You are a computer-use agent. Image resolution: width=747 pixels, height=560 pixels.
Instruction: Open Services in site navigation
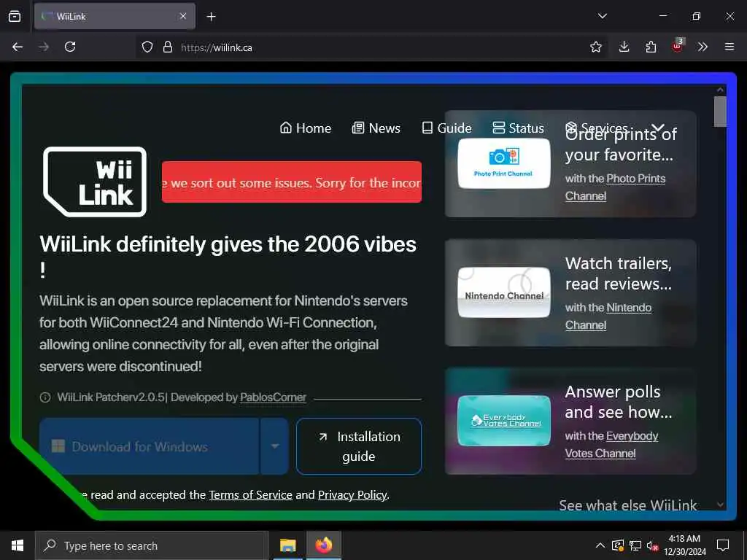pyautogui.click(x=597, y=128)
